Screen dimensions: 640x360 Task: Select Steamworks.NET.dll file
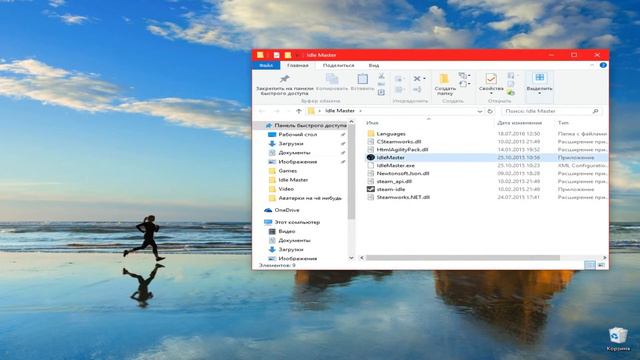[x=403, y=197]
